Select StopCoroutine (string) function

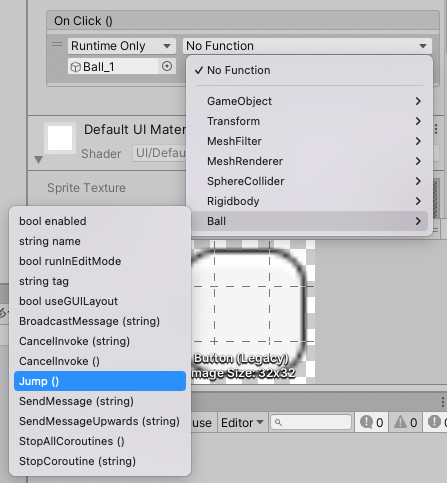pyautogui.click(x=100, y=461)
